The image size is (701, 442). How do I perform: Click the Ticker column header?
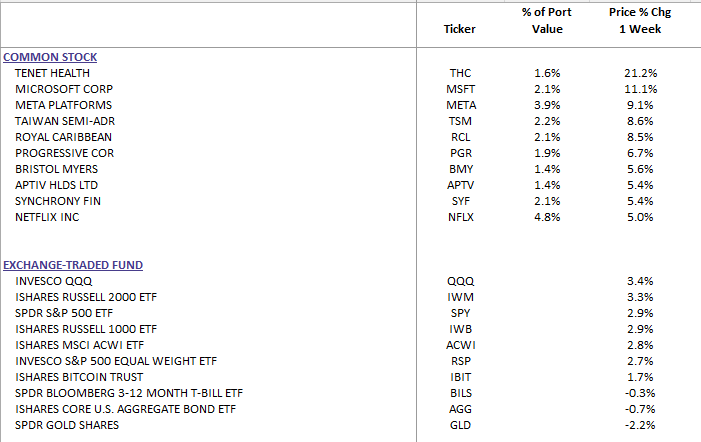click(x=459, y=29)
